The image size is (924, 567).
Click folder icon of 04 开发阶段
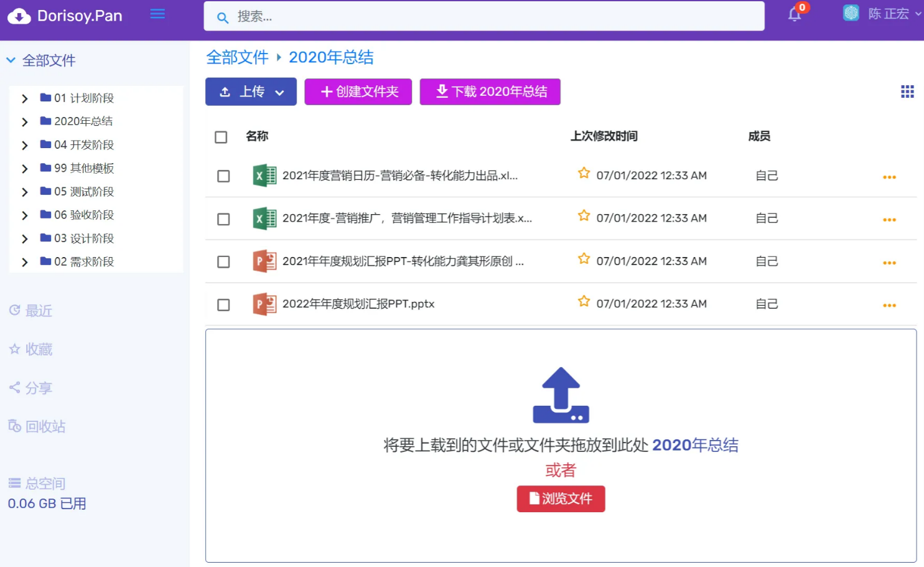(x=45, y=144)
